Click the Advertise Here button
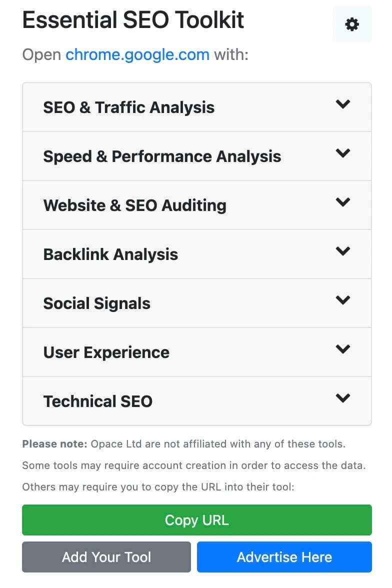Image resolution: width=392 pixels, height=588 pixels. (284, 557)
